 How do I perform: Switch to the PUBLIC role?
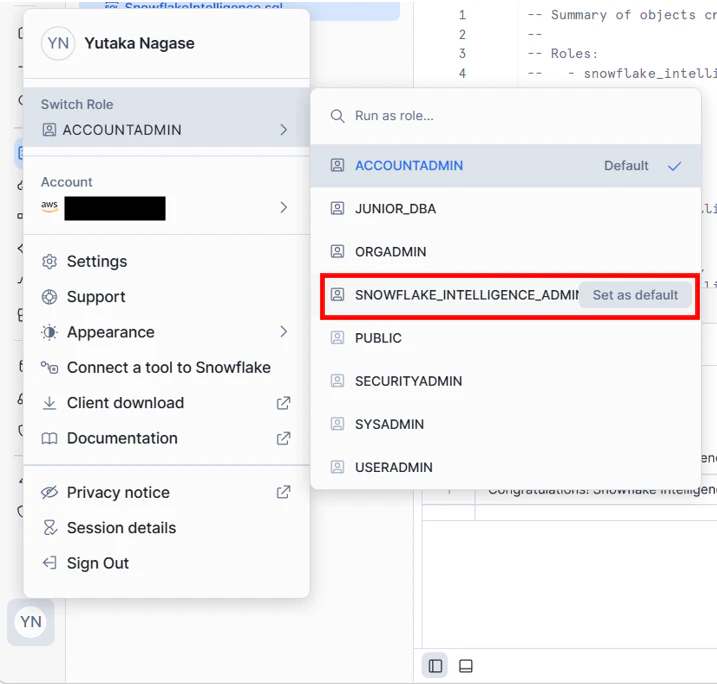[505, 338]
